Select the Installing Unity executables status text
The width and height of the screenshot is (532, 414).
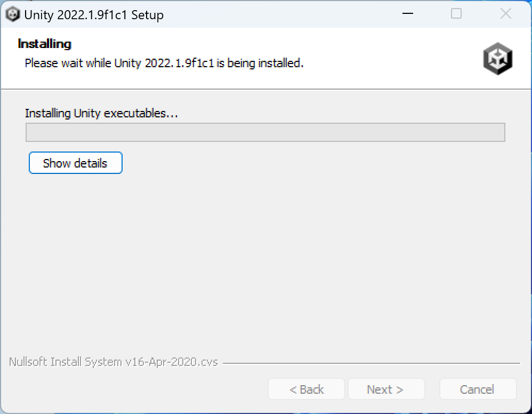click(101, 113)
